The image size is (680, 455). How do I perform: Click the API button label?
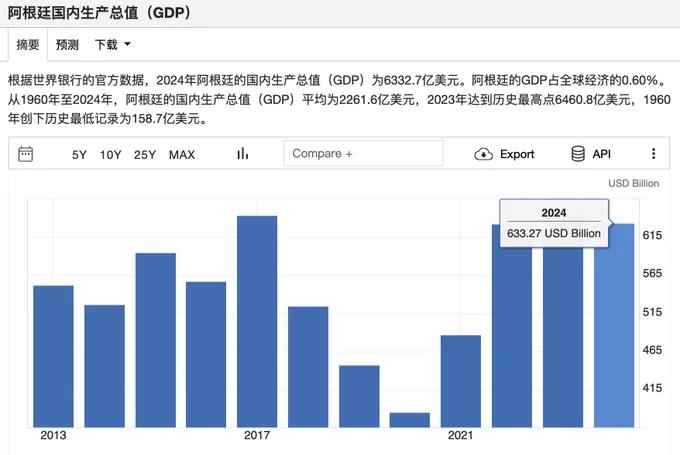coord(602,154)
